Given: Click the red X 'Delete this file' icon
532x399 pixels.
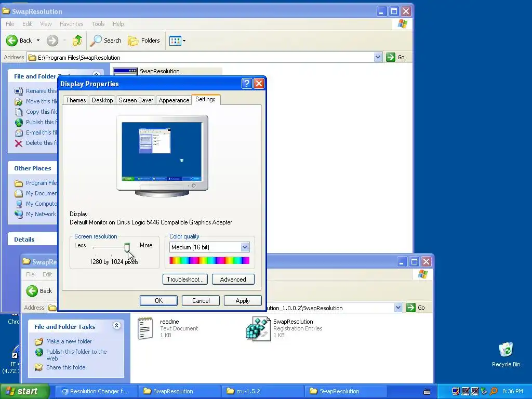Looking at the screenshot, I should click(x=19, y=143).
